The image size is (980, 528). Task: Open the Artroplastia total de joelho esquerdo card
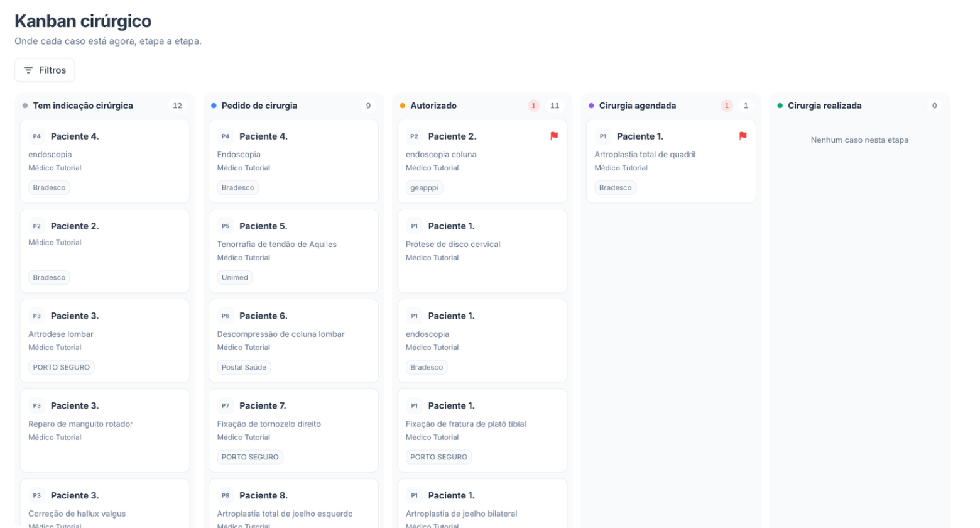tap(293, 503)
